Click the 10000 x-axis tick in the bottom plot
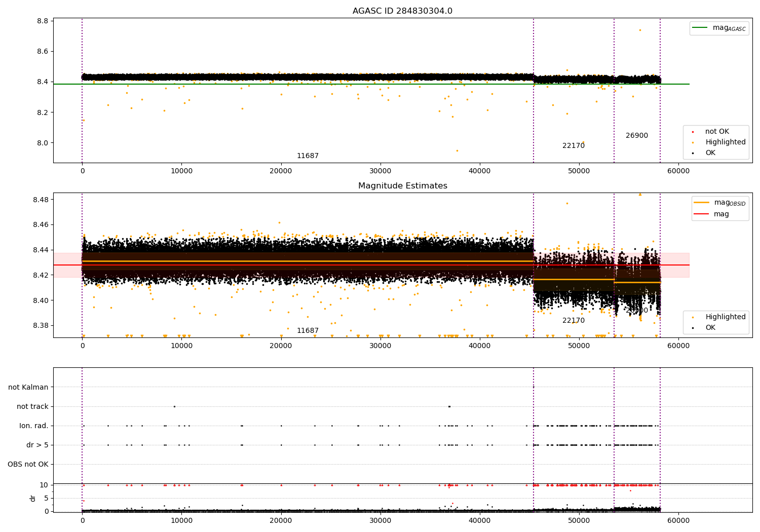This screenshot has width=760, height=532. tap(181, 520)
